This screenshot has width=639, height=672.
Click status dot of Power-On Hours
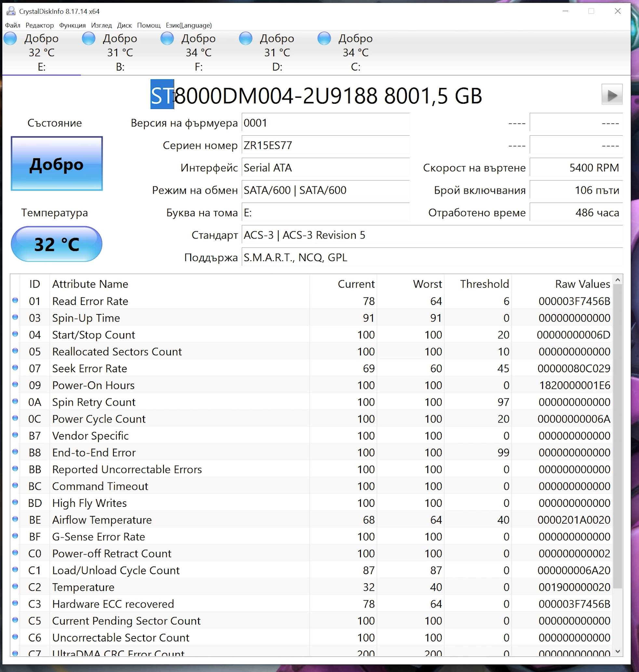[15, 384]
